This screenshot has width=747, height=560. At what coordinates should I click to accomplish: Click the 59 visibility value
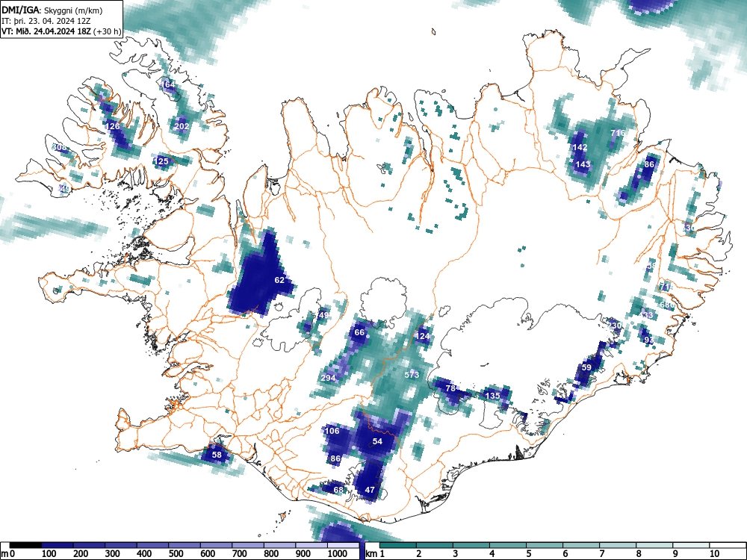[586, 367]
